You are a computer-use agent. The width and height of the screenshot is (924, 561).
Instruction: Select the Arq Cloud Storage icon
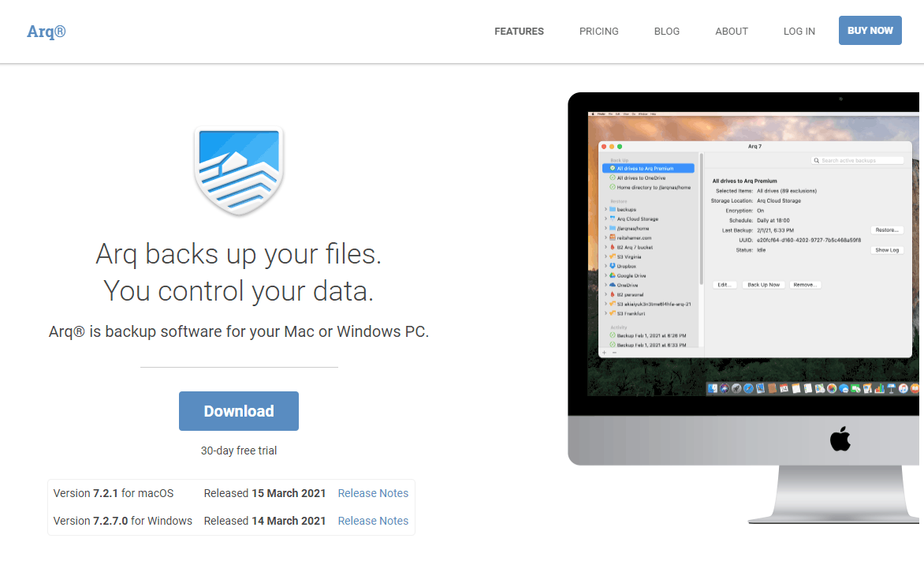point(612,219)
